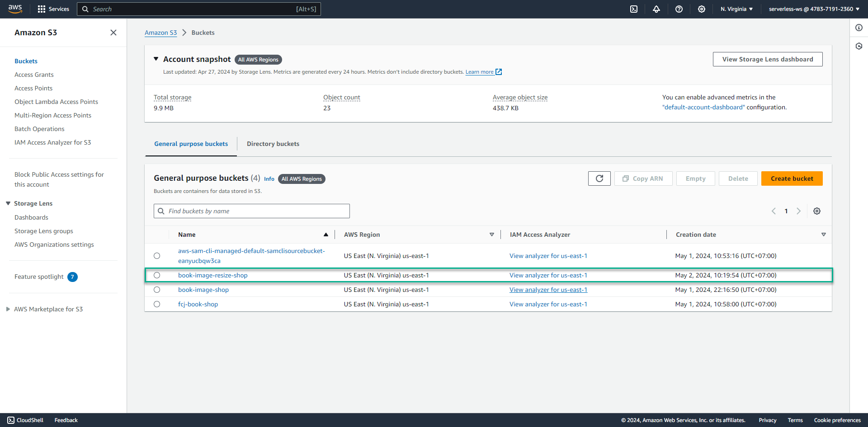Open the default-account-dashboard link

(x=703, y=107)
